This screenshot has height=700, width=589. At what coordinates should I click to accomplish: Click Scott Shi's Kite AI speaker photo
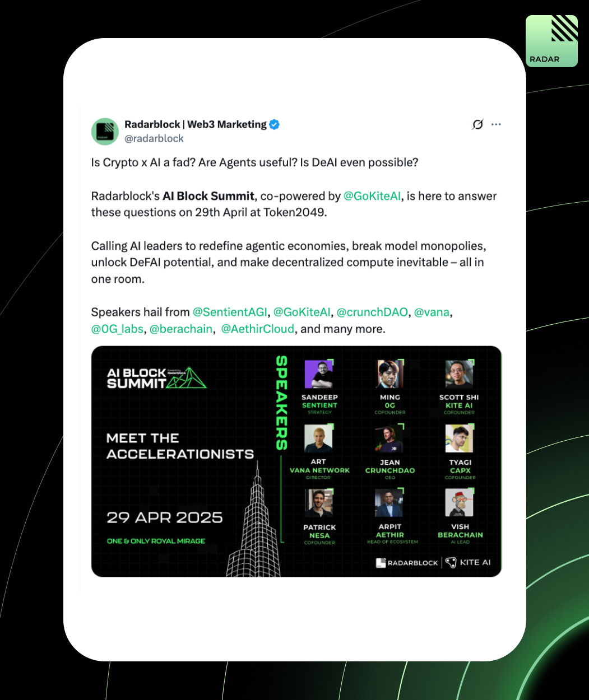pos(460,374)
